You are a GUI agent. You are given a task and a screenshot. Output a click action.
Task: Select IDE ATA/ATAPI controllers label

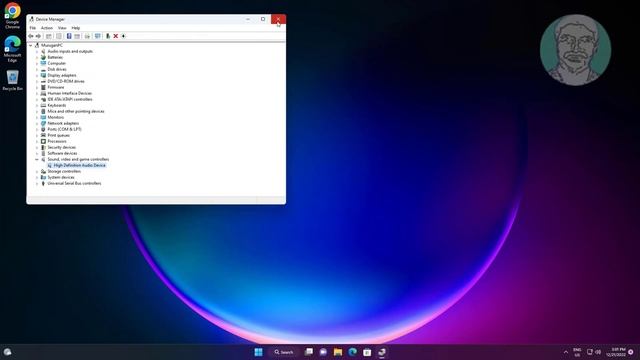pos(70,99)
